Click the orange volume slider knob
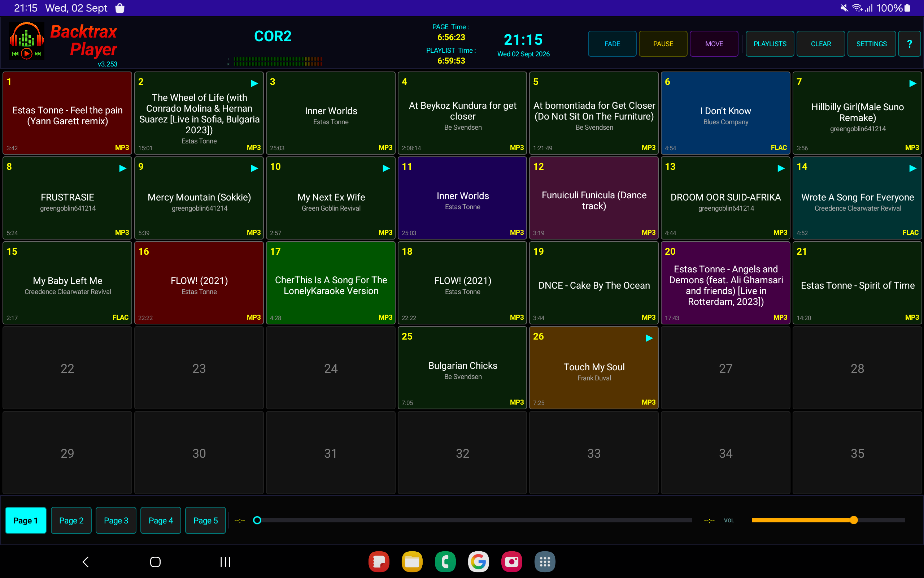This screenshot has width=924, height=578. [x=854, y=520]
